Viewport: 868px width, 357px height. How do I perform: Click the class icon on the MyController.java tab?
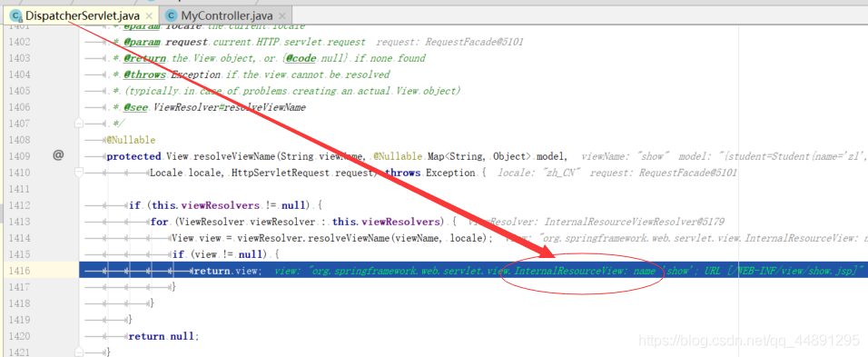pyautogui.click(x=172, y=15)
